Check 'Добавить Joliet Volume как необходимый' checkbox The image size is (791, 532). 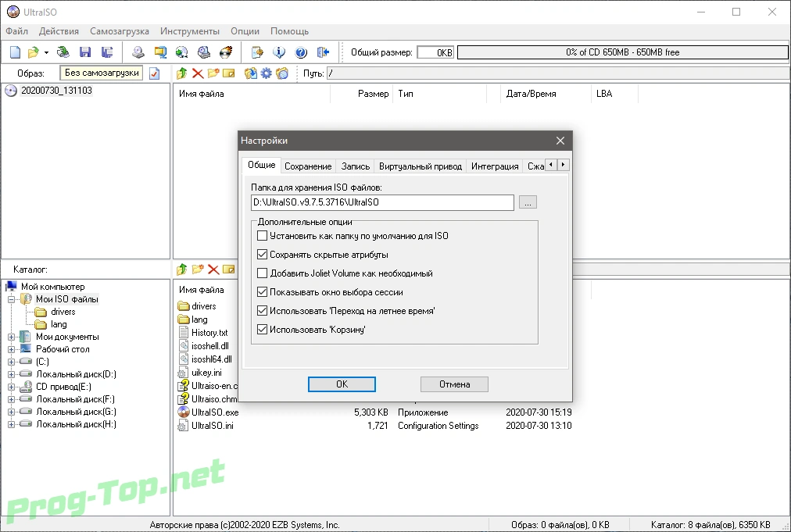click(262, 273)
